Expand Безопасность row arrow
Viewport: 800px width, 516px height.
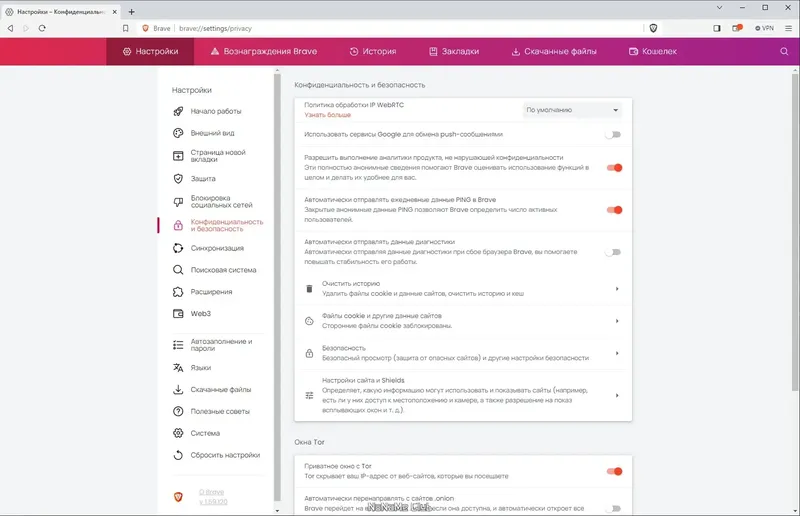tap(617, 353)
